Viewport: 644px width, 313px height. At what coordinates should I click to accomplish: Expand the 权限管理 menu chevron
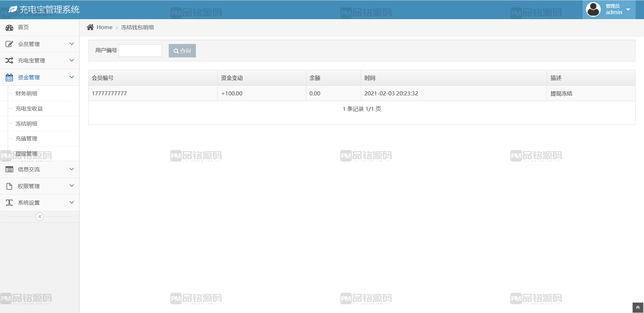[x=71, y=185]
